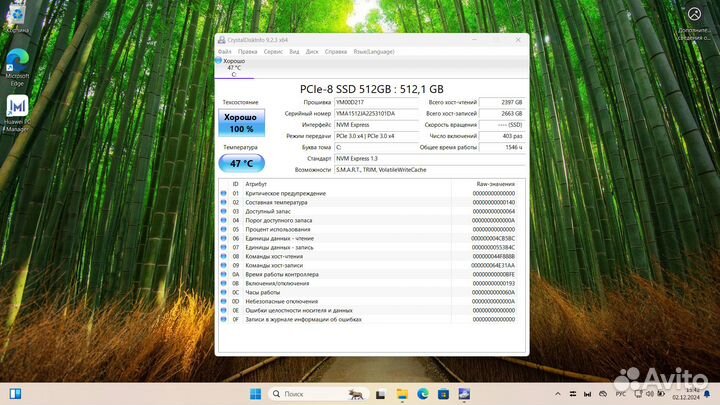Click the status circle for attribute 01
The image size is (720, 405).
[224, 193]
